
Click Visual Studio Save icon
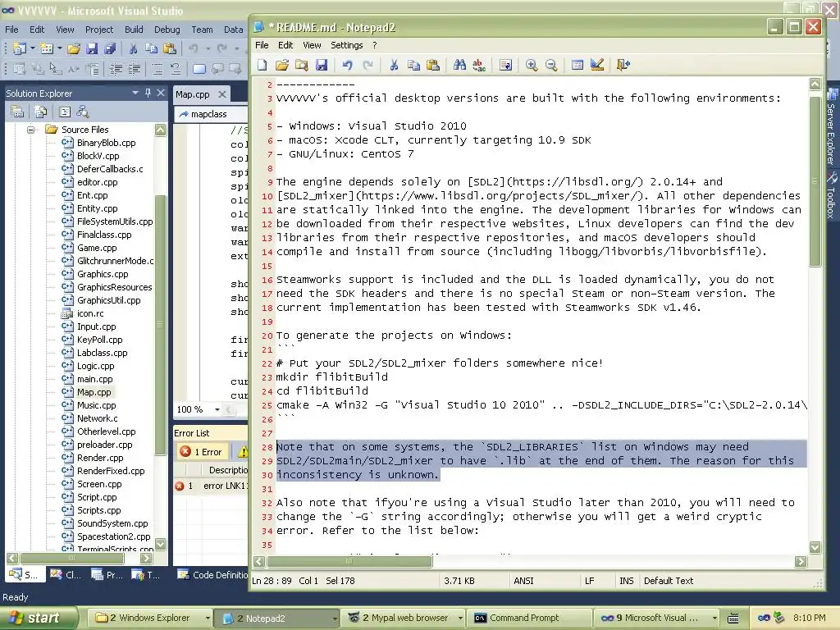click(92, 48)
